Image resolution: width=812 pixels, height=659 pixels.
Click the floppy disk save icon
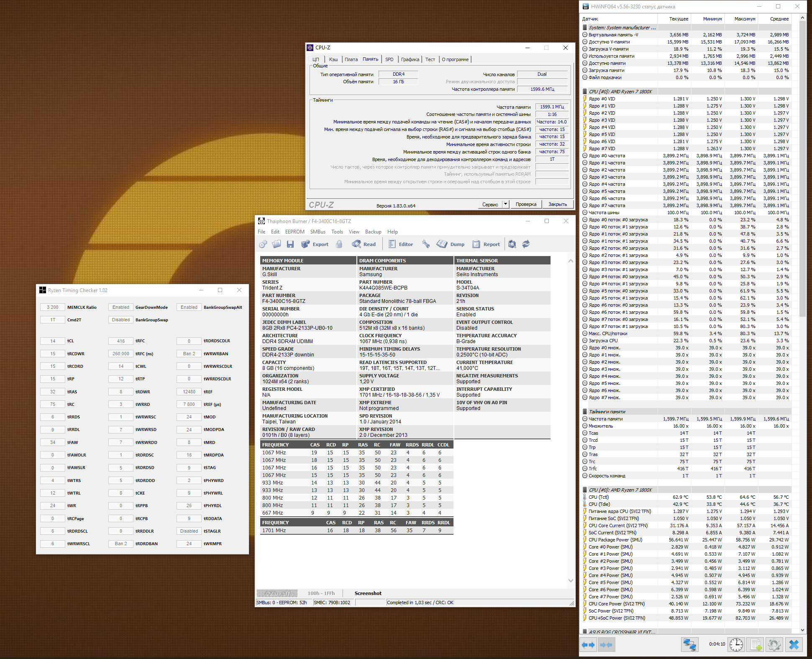(290, 244)
